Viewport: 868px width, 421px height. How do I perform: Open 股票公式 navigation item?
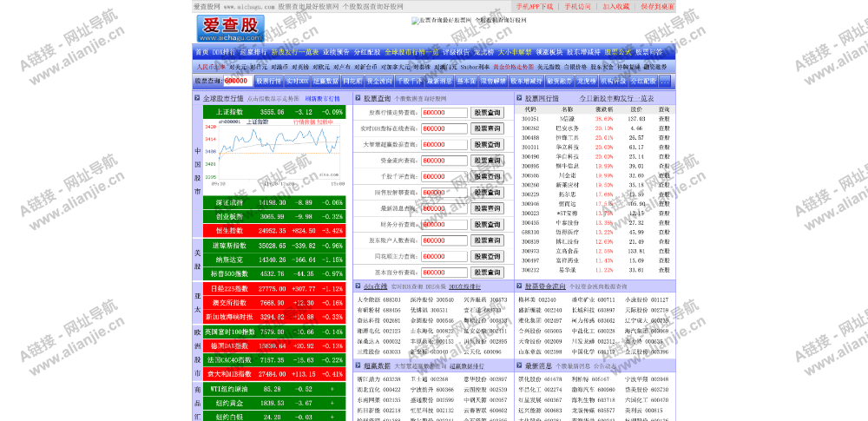pyautogui.click(x=618, y=52)
